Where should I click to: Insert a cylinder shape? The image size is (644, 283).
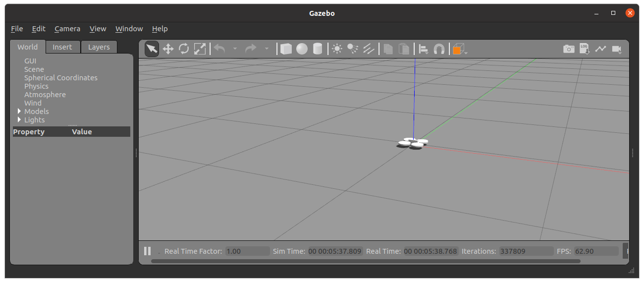click(318, 49)
